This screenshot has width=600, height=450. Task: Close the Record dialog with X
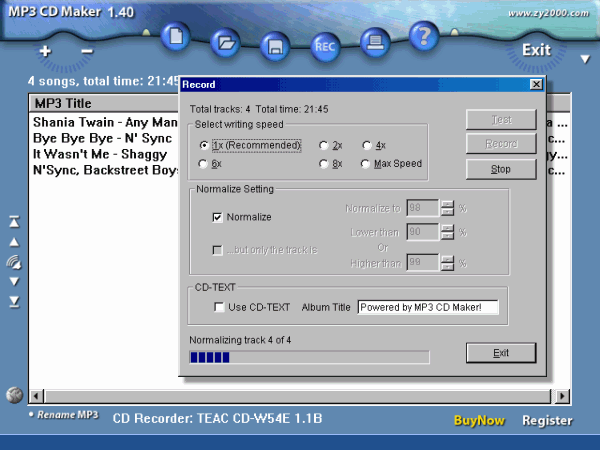tap(536, 84)
